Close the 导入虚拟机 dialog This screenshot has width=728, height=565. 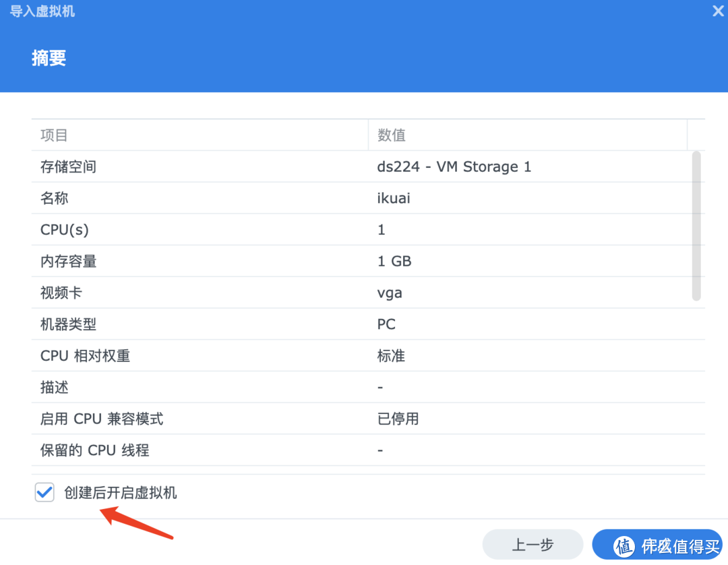pos(717,11)
